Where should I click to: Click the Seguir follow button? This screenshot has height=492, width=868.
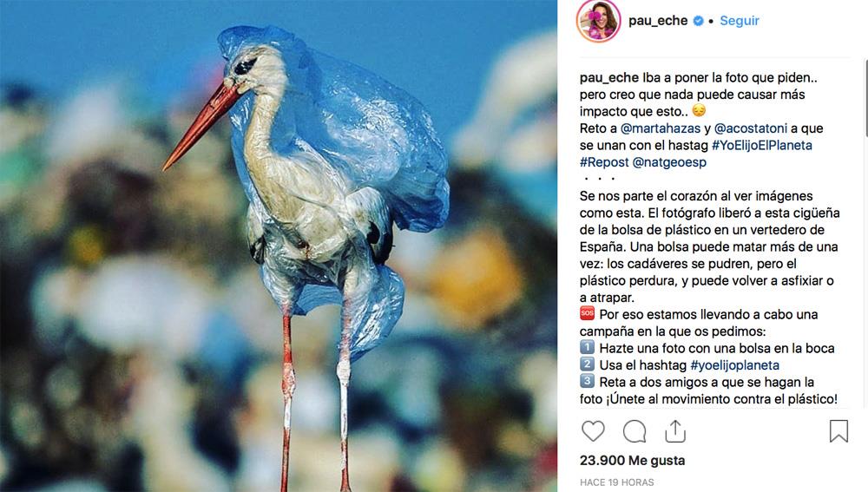point(739,21)
